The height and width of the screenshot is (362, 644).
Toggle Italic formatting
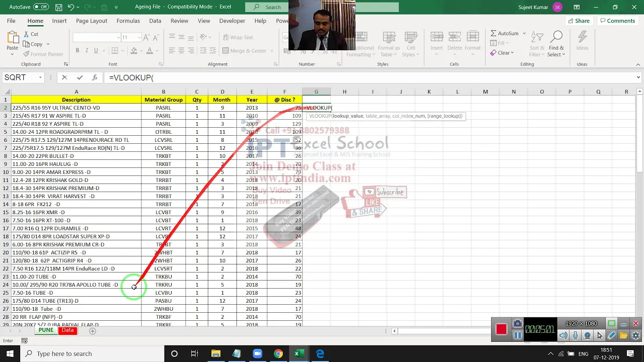click(87, 51)
